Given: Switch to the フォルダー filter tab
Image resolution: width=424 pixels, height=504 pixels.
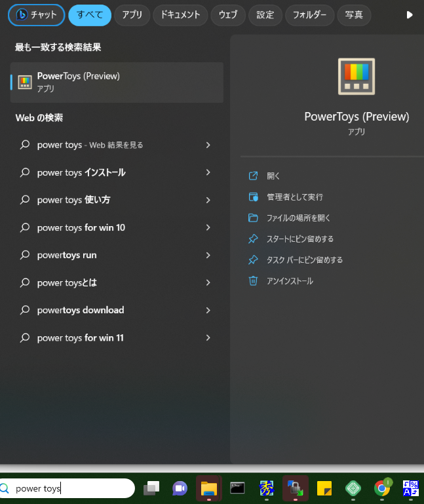Looking at the screenshot, I should [309, 15].
